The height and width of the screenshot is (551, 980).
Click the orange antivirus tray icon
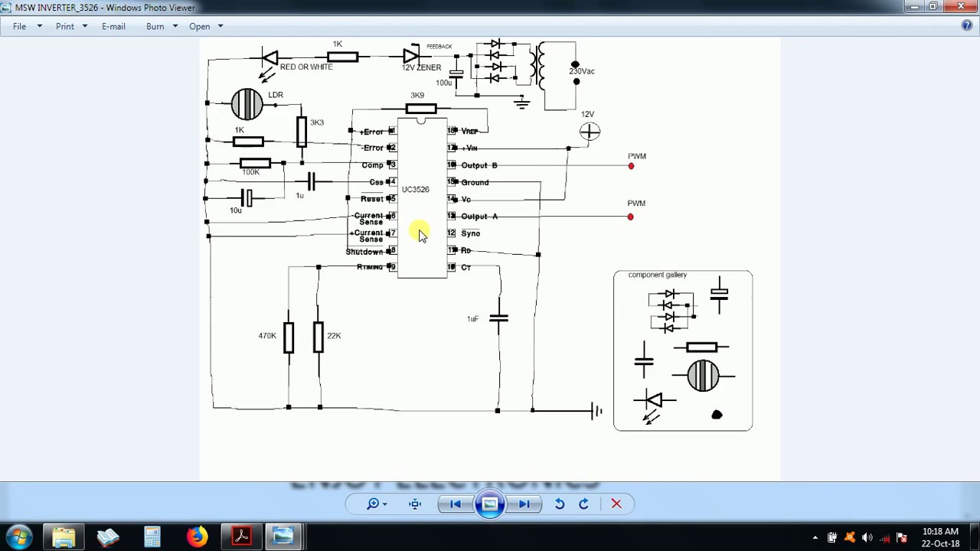(850, 537)
